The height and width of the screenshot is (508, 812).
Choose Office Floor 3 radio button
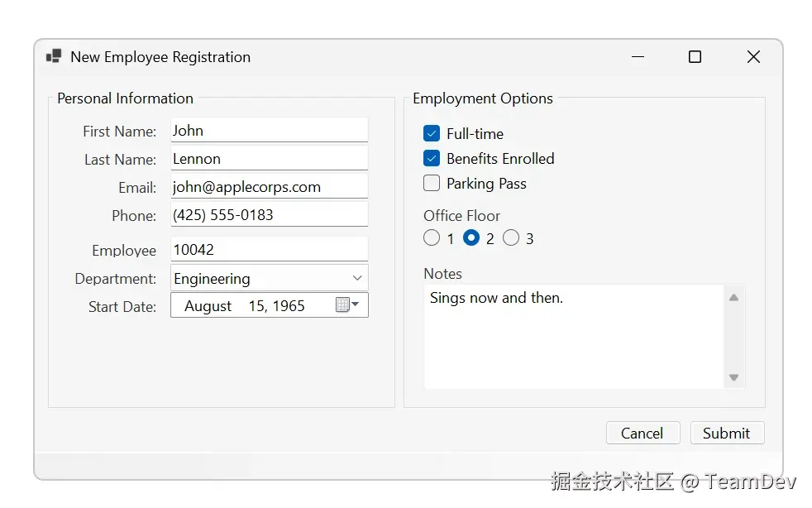[x=511, y=238]
